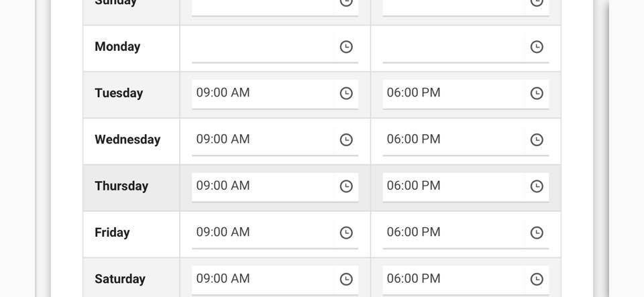The image size is (644, 297).
Task: Click the clock icon beside Tuesday 09:00 AM
Action: tap(346, 93)
